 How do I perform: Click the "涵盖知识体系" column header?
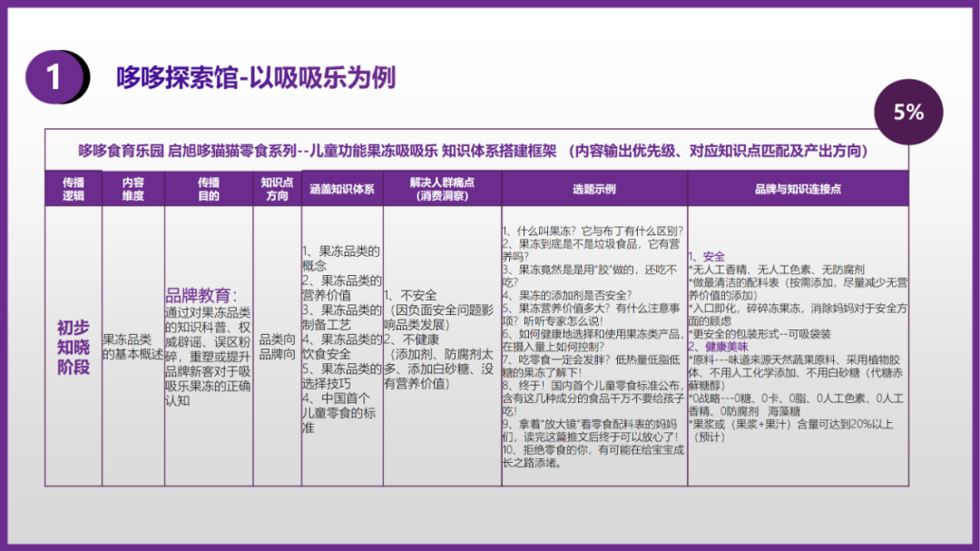click(342, 189)
